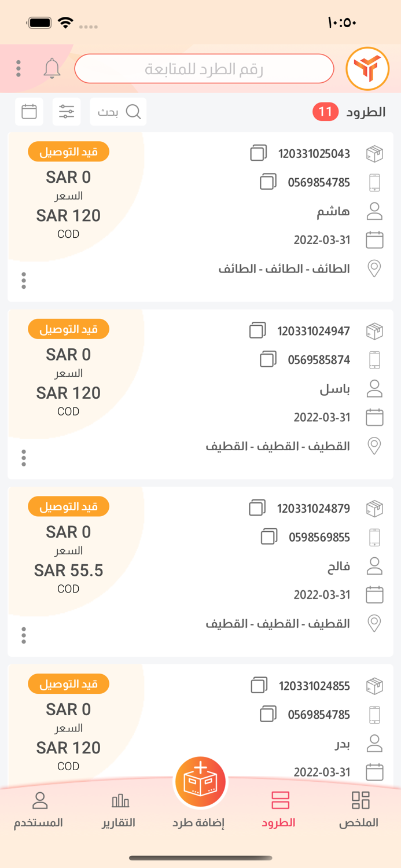Tap the location pin for القطيف shipment
Image resolution: width=401 pixels, height=868 pixels.
tap(374, 445)
